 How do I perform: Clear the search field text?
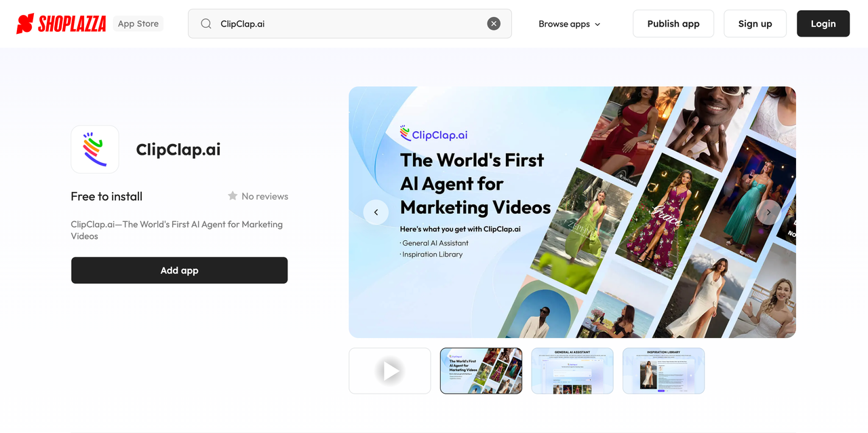click(494, 24)
